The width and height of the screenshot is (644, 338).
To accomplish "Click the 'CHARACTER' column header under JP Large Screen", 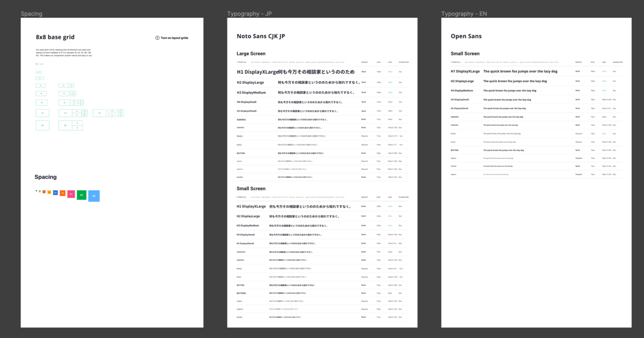I will pos(404,62).
